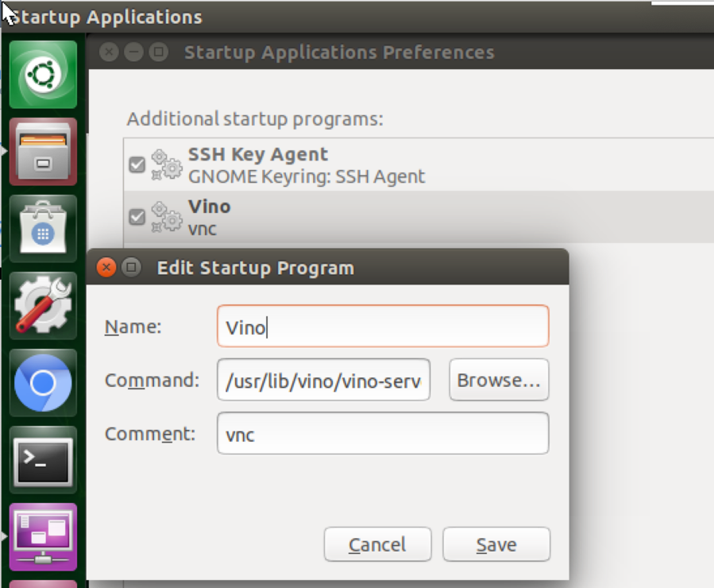Click the Command field with vino-server path

[324, 380]
